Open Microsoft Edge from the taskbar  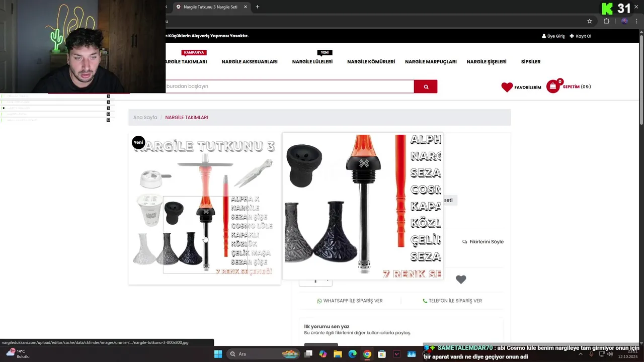pos(353,354)
